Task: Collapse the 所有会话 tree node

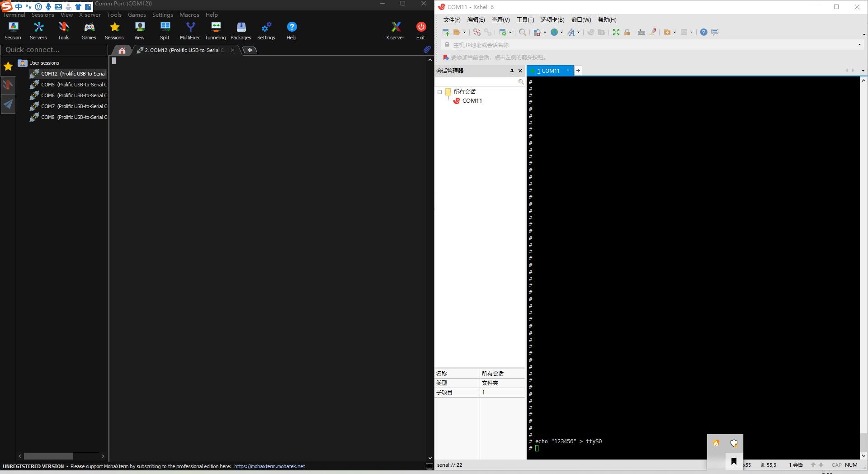Action: [440, 92]
